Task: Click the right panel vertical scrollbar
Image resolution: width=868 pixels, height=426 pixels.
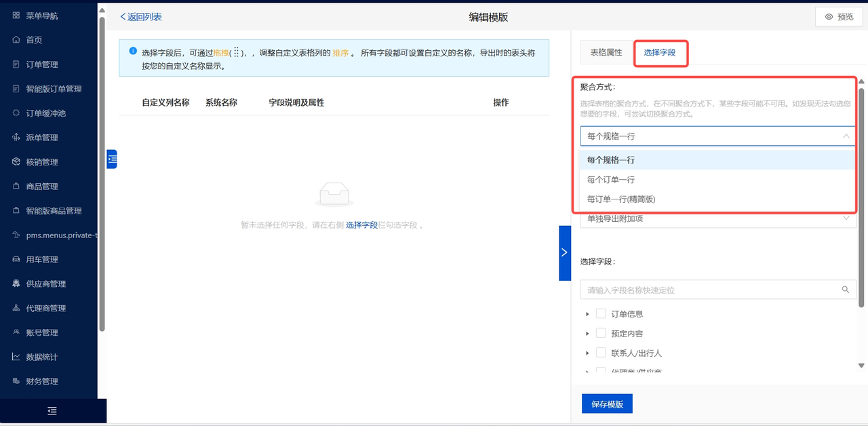Action: [861, 197]
